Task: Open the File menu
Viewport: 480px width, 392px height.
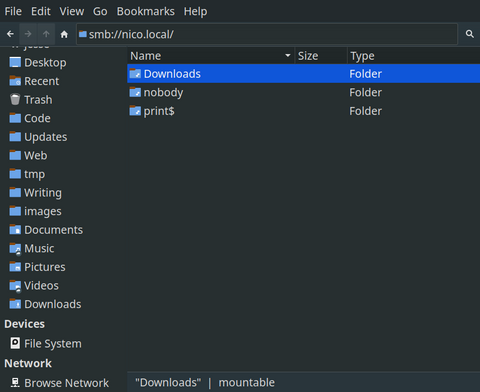Action: pos(13,11)
